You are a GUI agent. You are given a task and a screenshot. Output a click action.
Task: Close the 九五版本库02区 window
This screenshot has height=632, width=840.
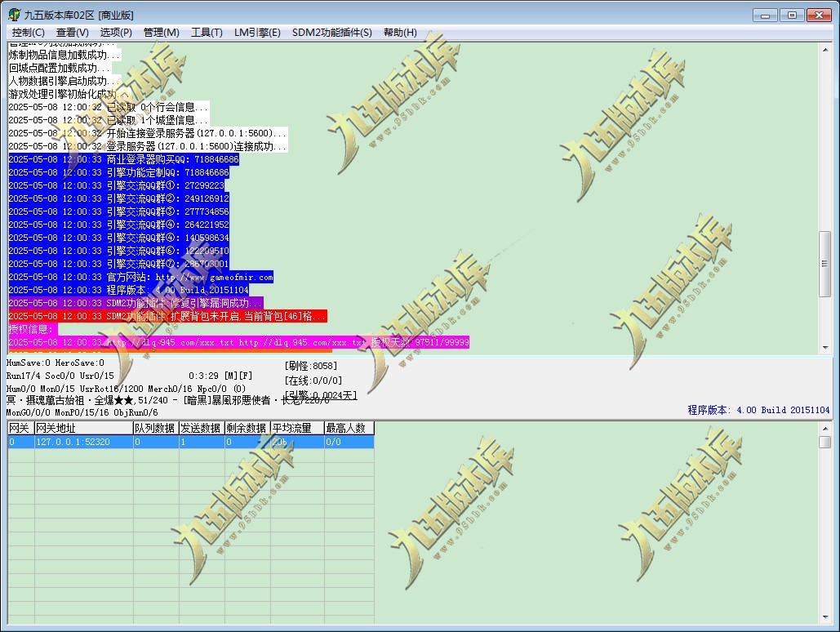pos(819,15)
